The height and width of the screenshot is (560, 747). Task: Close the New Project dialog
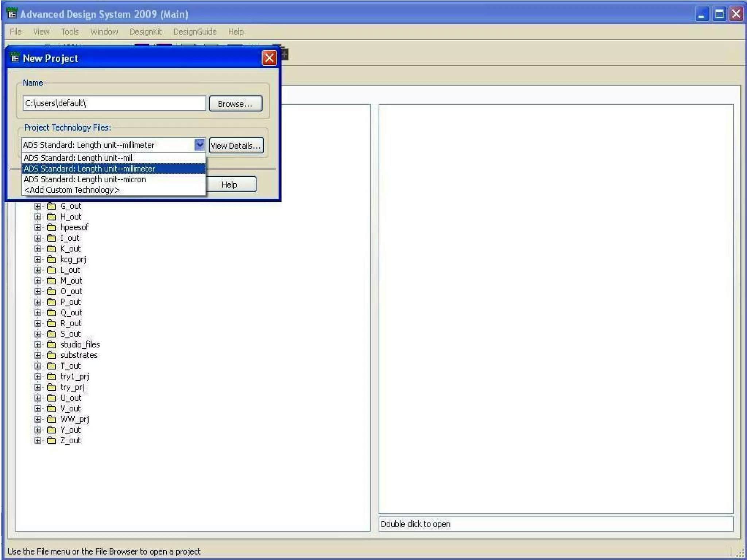click(269, 58)
